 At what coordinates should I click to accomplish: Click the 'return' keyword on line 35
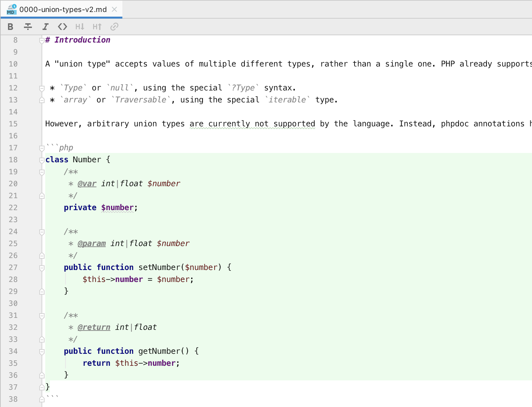pos(96,363)
